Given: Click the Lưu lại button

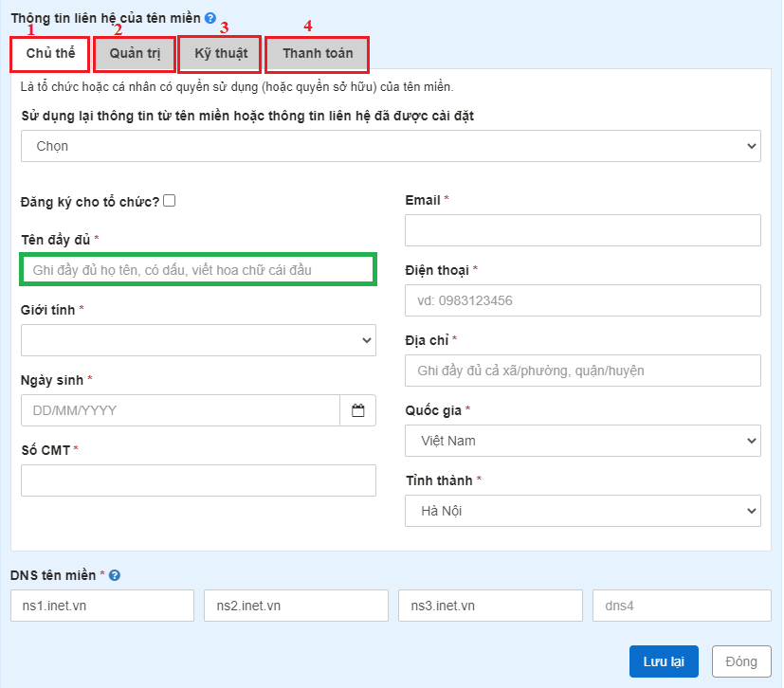Looking at the screenshot, I should tap(664, 661).
